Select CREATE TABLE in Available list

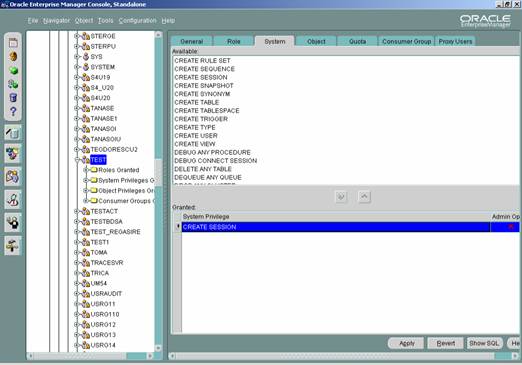point(197,102)
